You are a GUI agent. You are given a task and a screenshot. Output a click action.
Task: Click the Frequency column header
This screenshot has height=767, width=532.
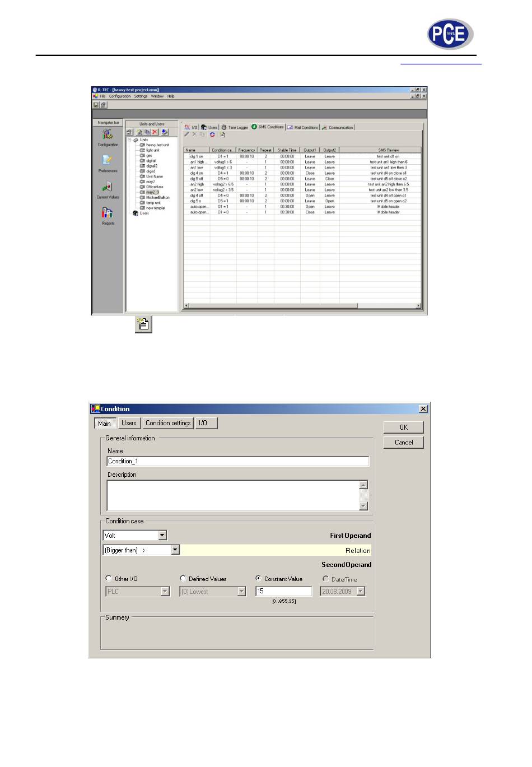point(246,150)
